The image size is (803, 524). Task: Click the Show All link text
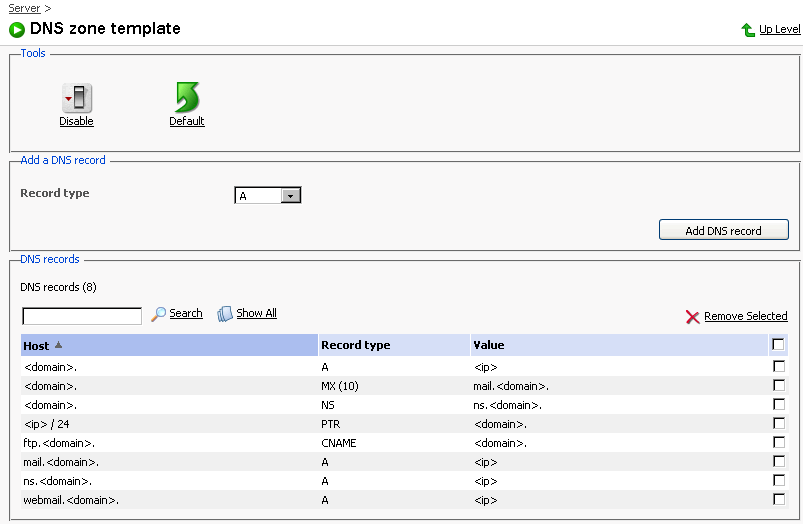point(256,313)
